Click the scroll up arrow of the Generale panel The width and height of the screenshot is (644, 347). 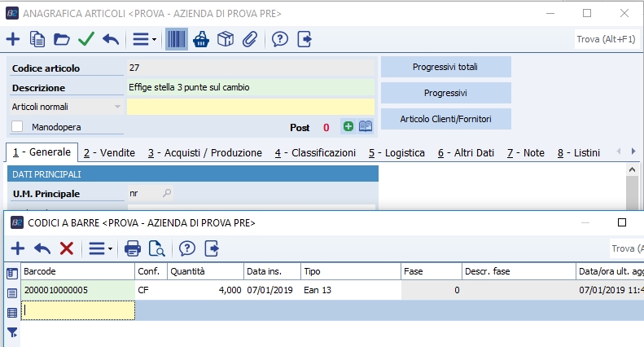632,169
